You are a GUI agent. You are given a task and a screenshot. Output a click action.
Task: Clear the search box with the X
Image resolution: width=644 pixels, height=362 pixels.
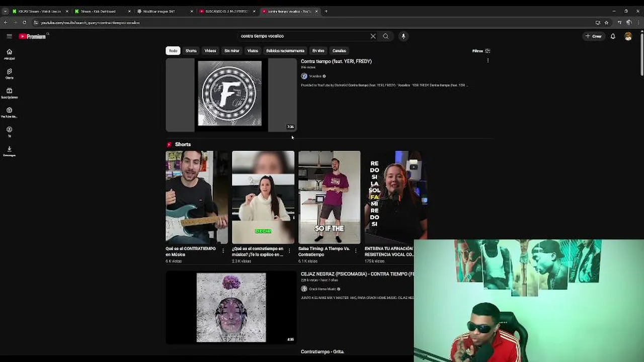(373, 36)
